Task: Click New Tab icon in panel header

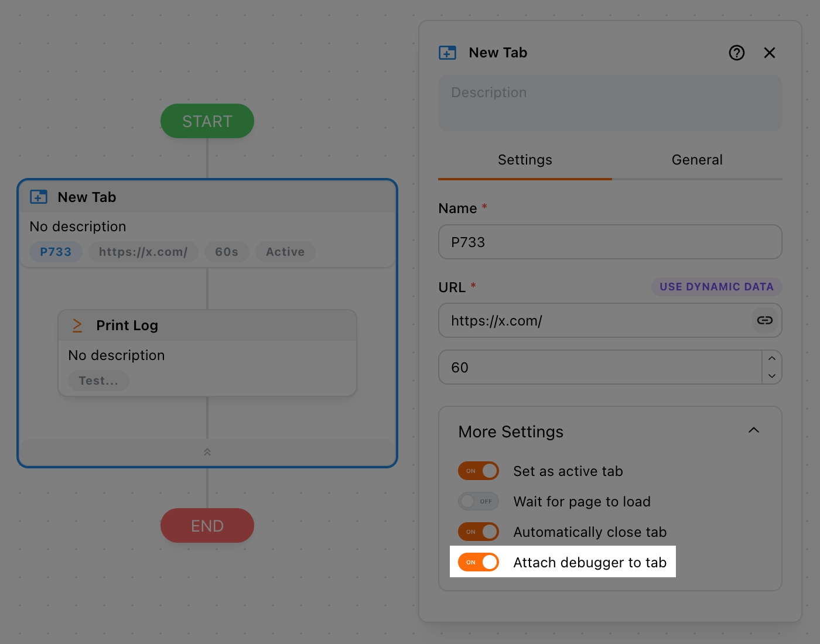Action: pyautogui.click(x=447, y=53)
